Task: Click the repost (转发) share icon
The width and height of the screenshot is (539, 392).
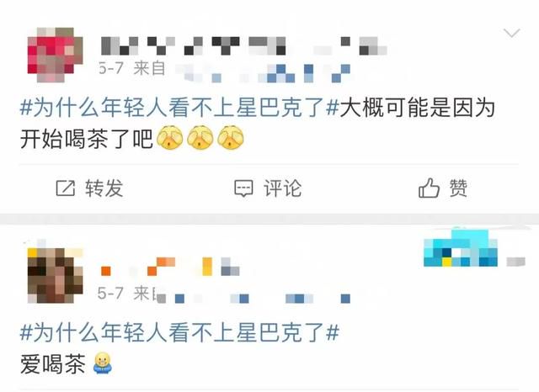Action: click(x=66, y=188)
